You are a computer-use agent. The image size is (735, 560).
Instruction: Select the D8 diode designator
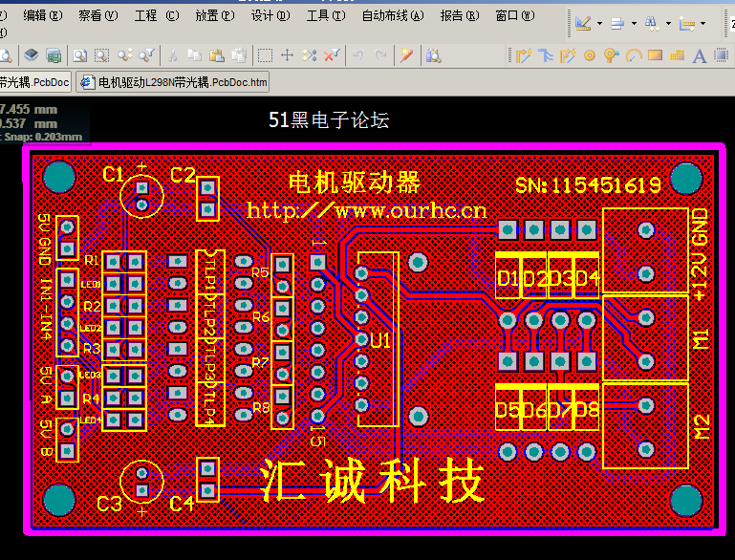pos(587,411)
